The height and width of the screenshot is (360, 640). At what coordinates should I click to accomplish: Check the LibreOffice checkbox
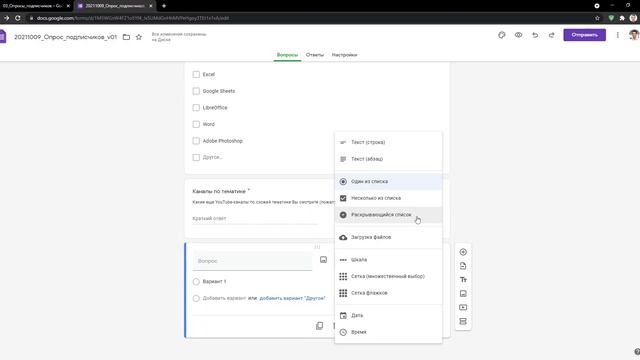click(x=196, y=108)
